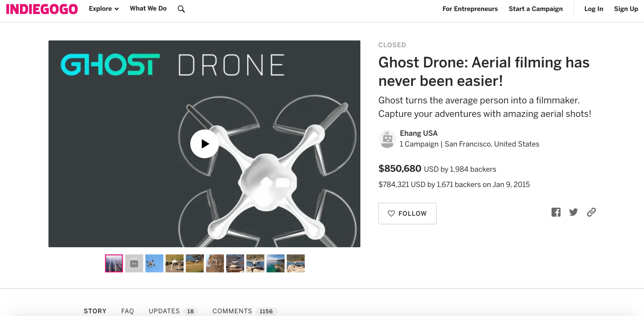Viewport: 644px width, 316px height.
Task: Click the campaign title text
Action: click(484, 71)
